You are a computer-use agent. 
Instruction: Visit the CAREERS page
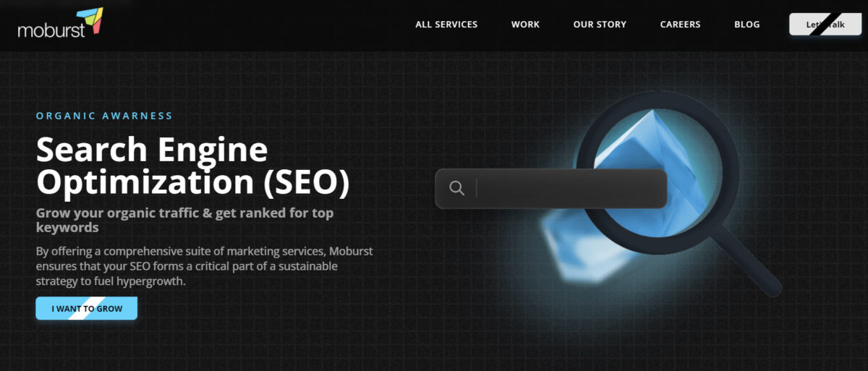click(x=680, y=25)
